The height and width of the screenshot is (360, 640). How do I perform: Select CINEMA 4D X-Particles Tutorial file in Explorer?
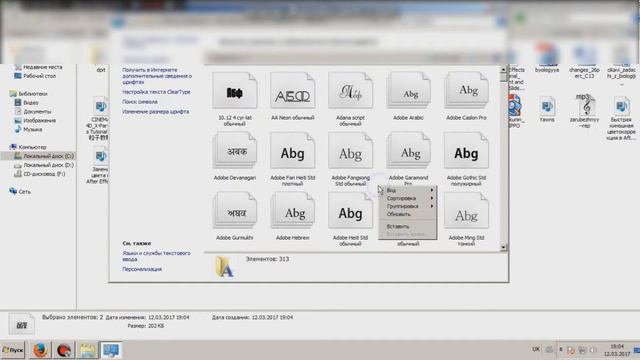point(98,118)
